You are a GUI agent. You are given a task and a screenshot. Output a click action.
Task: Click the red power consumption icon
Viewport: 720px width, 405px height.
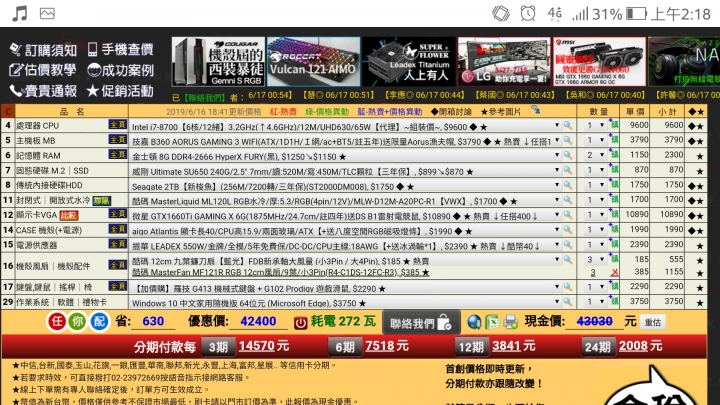pyautogui.click(x=300, y=322)
